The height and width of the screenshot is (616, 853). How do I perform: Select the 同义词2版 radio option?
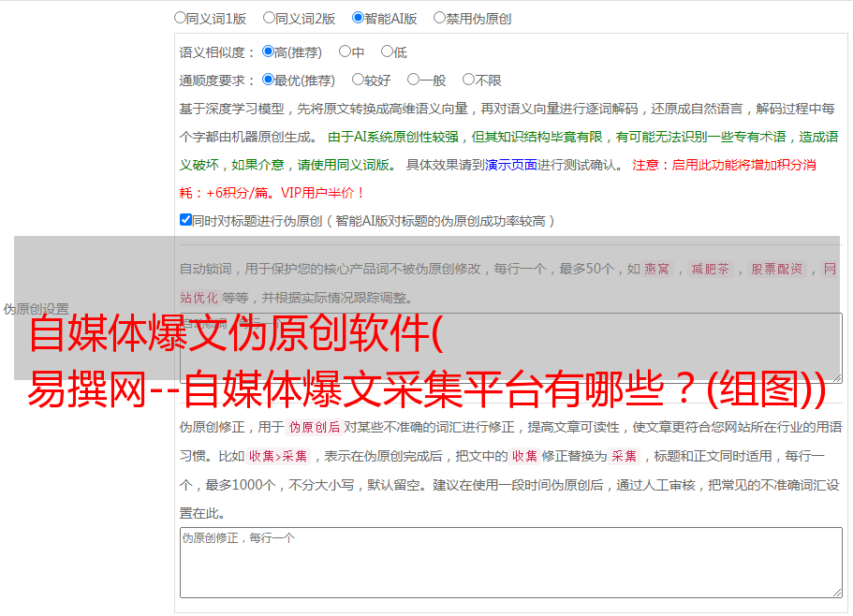(x=270, y=17)
